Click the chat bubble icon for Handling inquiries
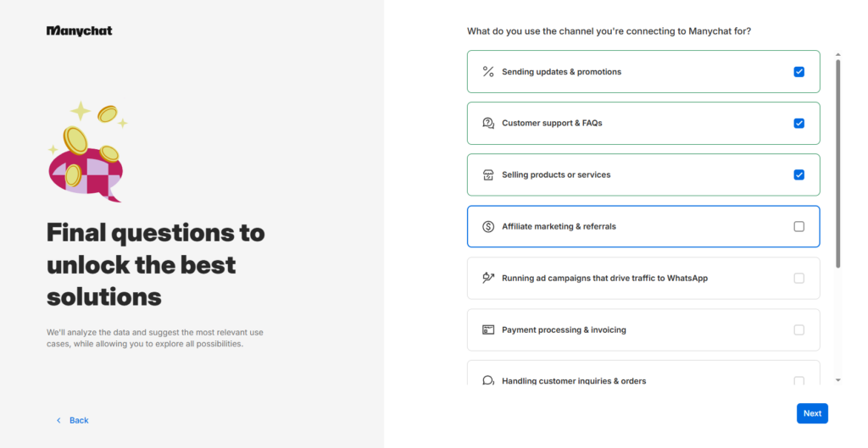This screenshot has height=448, width=868. (487, 380)
